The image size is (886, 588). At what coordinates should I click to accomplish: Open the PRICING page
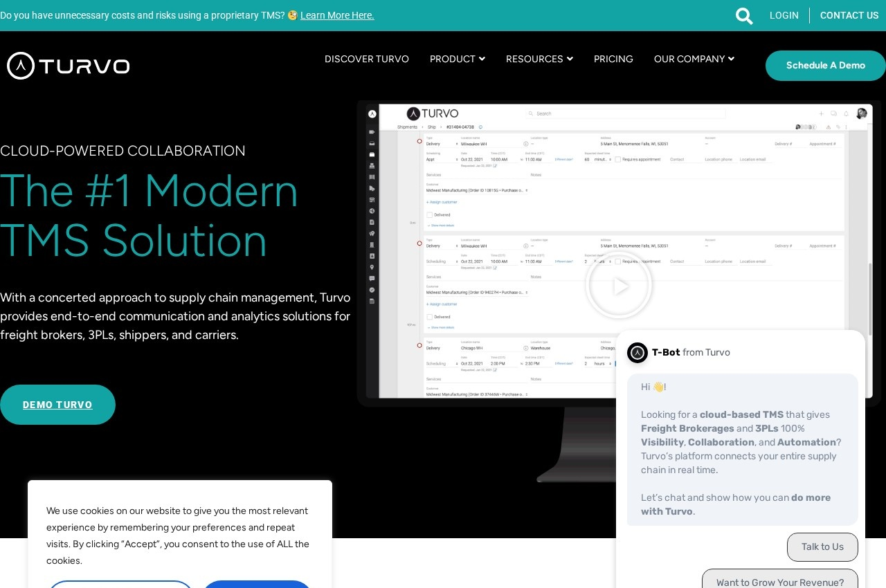point(613,59)
